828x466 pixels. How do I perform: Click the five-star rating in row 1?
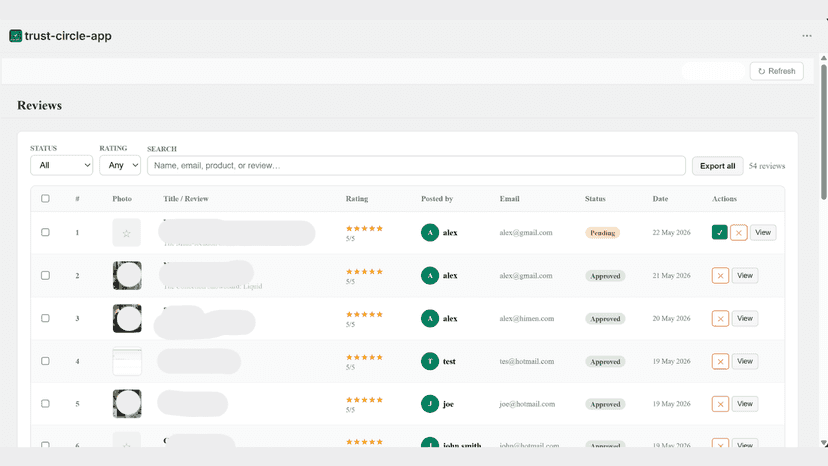coord(364,229)
